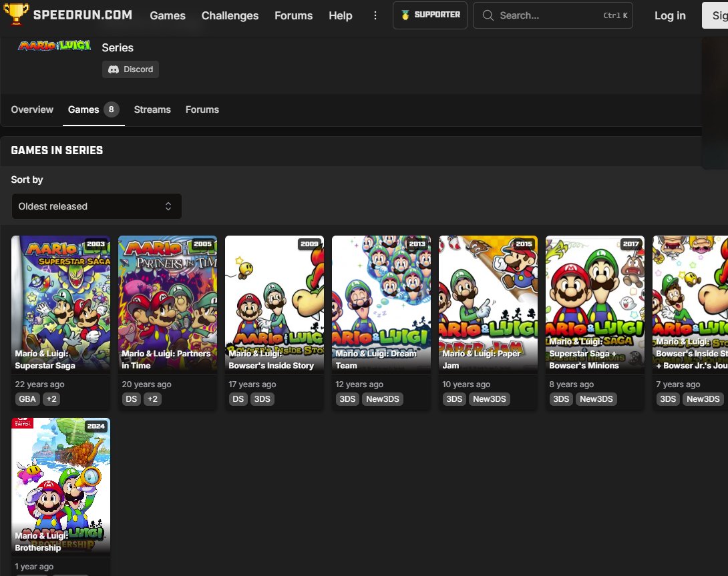Click New3DS tag under Dream Team
The image size is (728, 576).
click(x=383, y=398)
